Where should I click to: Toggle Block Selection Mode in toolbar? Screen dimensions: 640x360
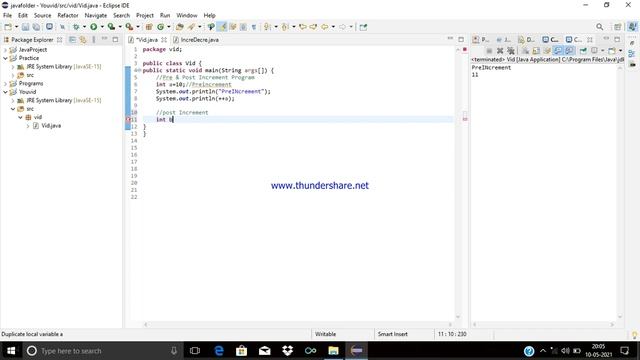(x=243, y=27)
